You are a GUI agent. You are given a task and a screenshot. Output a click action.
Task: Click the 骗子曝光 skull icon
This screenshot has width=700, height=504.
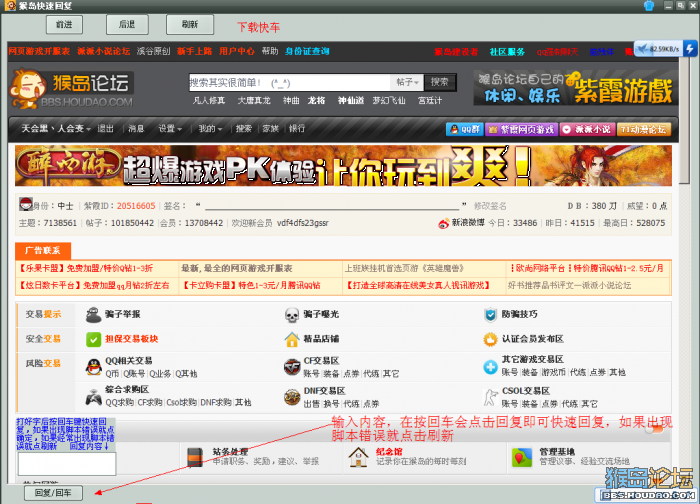coord(292,315)
